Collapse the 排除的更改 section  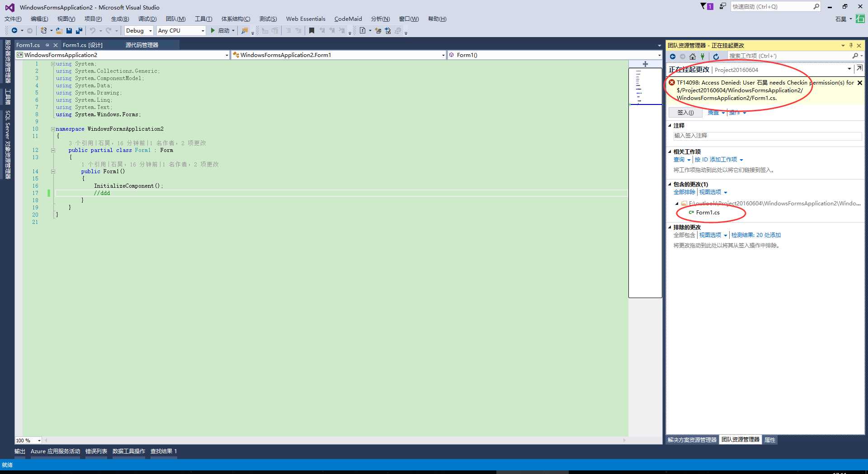(670, 228)
